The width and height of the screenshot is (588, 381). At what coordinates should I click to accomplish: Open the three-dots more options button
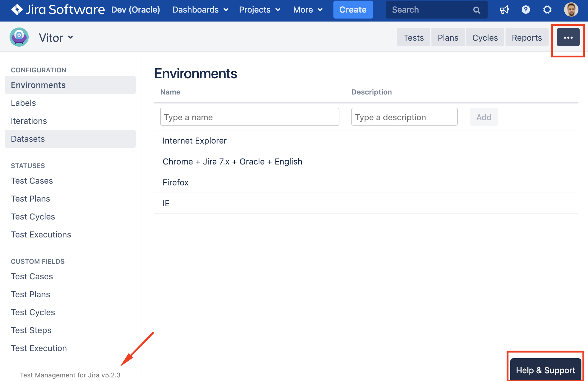[x=568, y=38]
